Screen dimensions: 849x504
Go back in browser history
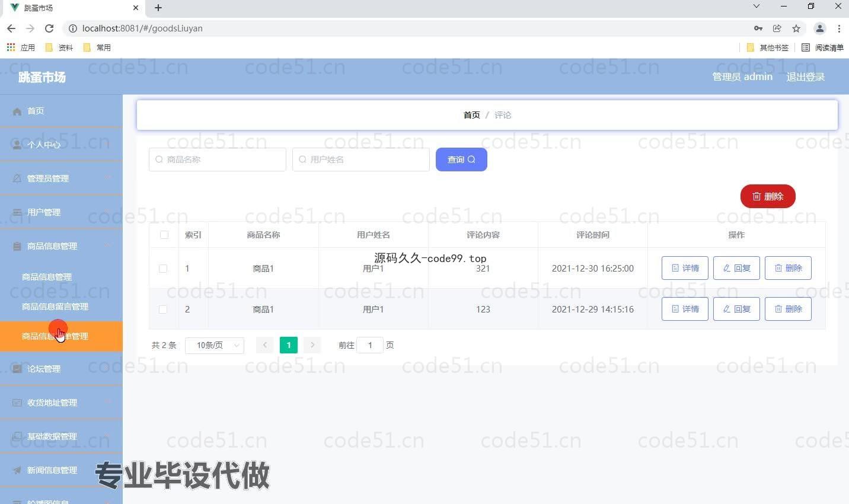11,28
